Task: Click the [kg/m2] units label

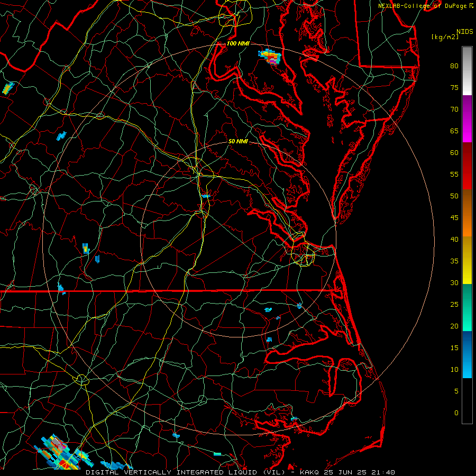Action: tap(445, 37)
